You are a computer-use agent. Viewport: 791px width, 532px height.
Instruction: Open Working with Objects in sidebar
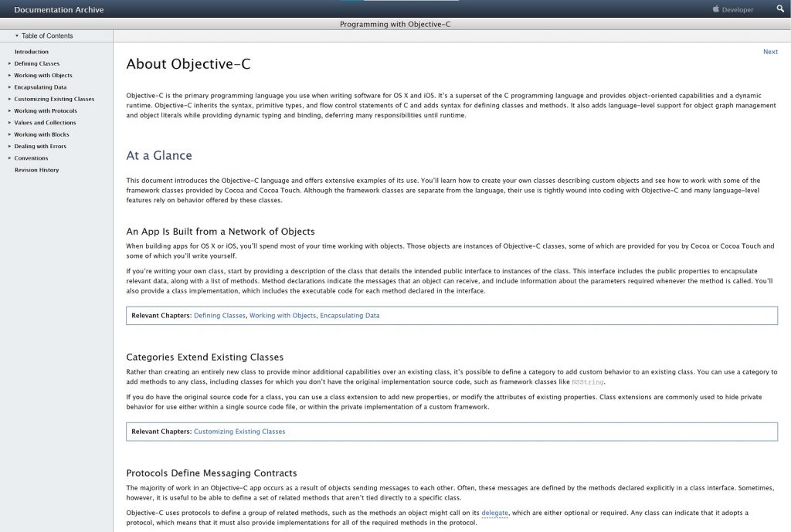click(x=43, y=75)
